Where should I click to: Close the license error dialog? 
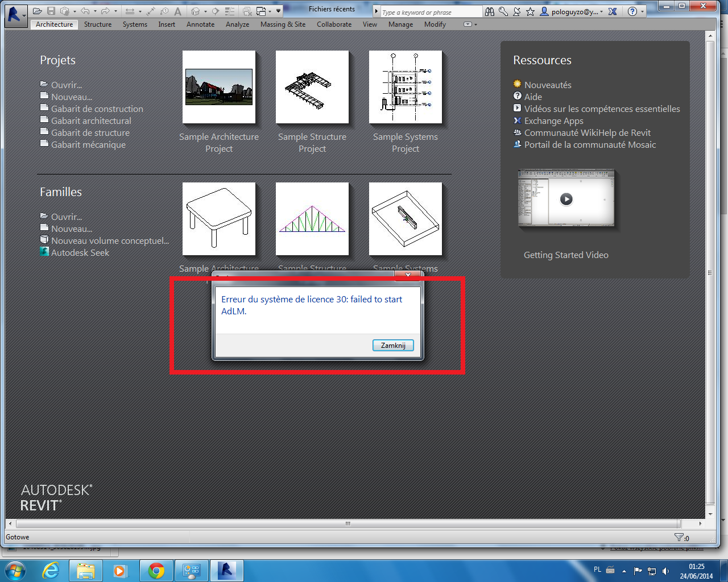408,276
